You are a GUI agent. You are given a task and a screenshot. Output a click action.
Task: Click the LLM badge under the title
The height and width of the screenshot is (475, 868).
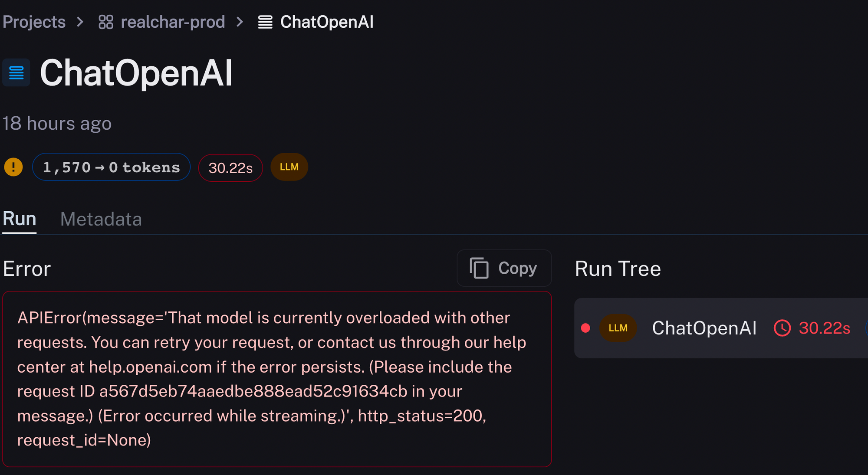pyautogui.click(x=289, y=167)
